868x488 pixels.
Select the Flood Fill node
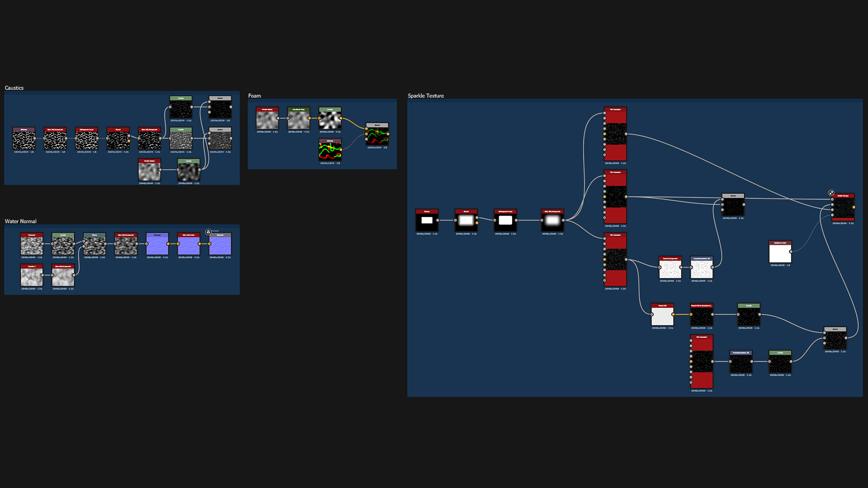[x=662, y=315]
